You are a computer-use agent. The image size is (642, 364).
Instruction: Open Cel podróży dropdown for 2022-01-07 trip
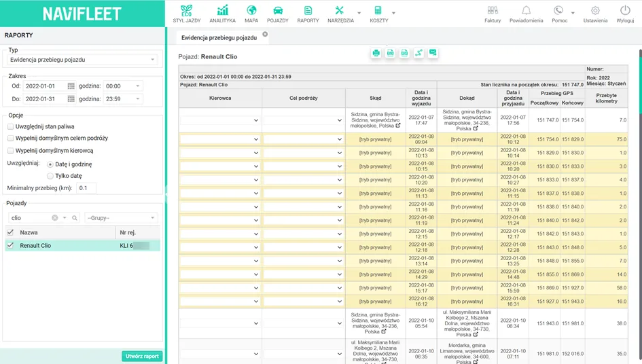pyautogui.click(x=304, y=120)
